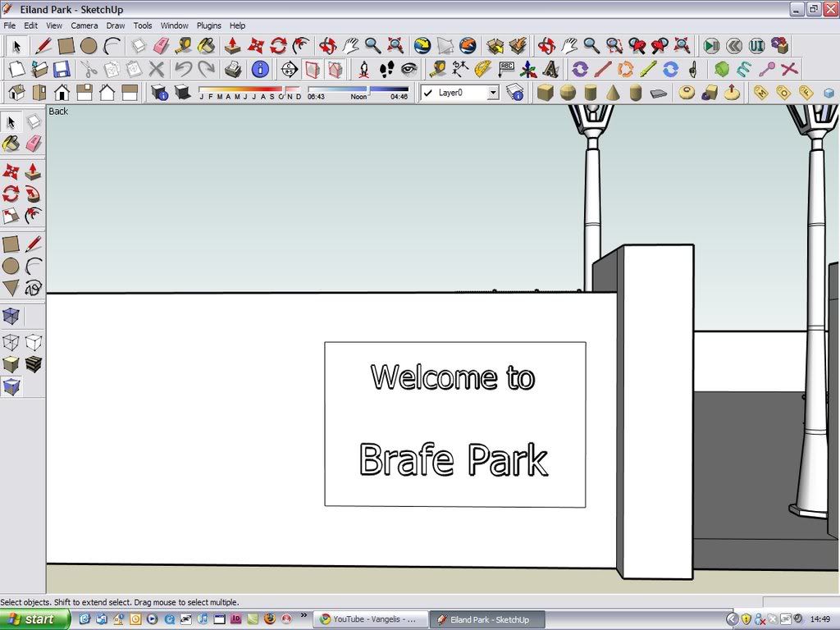Open the Shadow Settings dialog icon

pyautogui.click(x=160, y=92)
